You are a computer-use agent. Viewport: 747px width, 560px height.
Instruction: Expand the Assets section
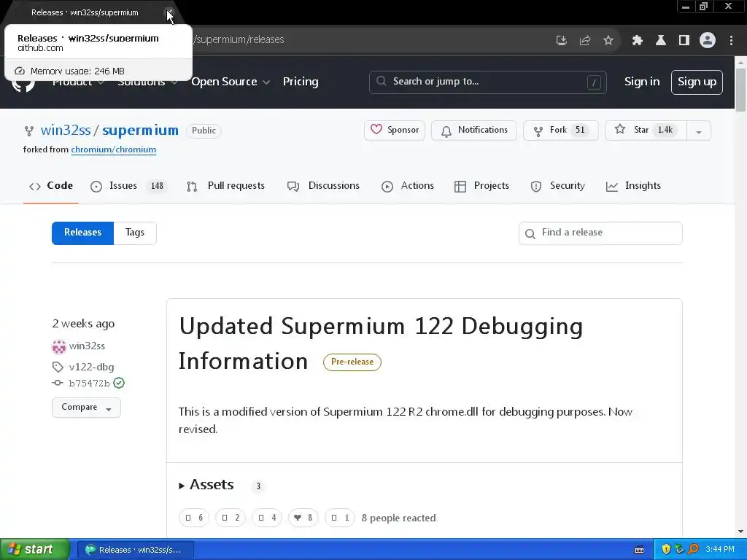[x=206, y=485]
